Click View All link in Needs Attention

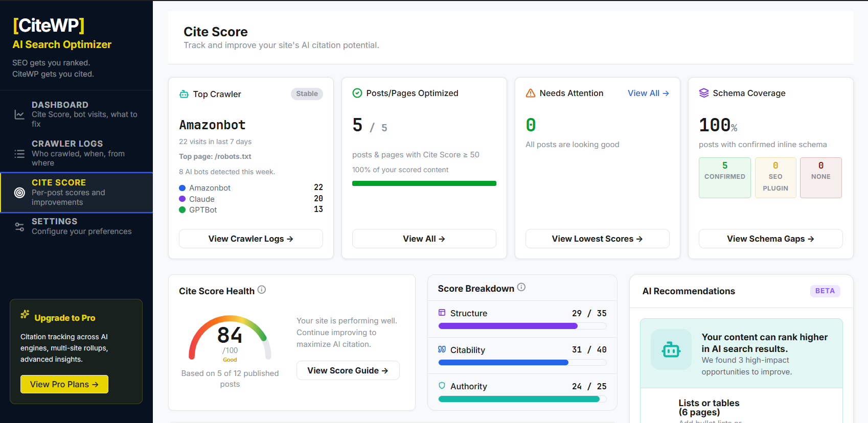[648, 93]
